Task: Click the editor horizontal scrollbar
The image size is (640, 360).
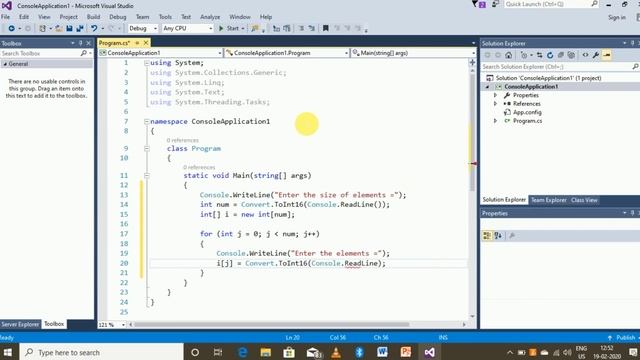Action: [272, 325]
